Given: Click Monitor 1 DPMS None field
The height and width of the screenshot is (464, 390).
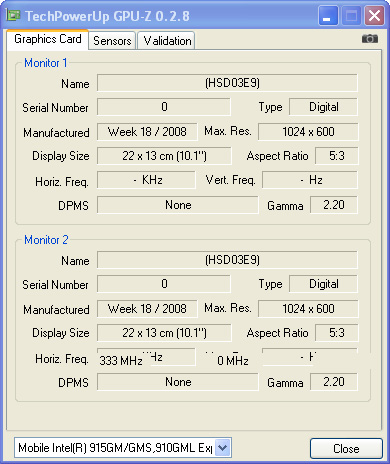Looking at the screenshot, I should pos(178,205).
